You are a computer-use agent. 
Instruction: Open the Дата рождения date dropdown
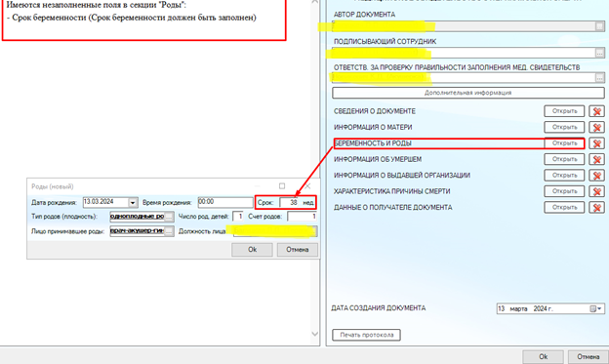click(x=133, y=202)
